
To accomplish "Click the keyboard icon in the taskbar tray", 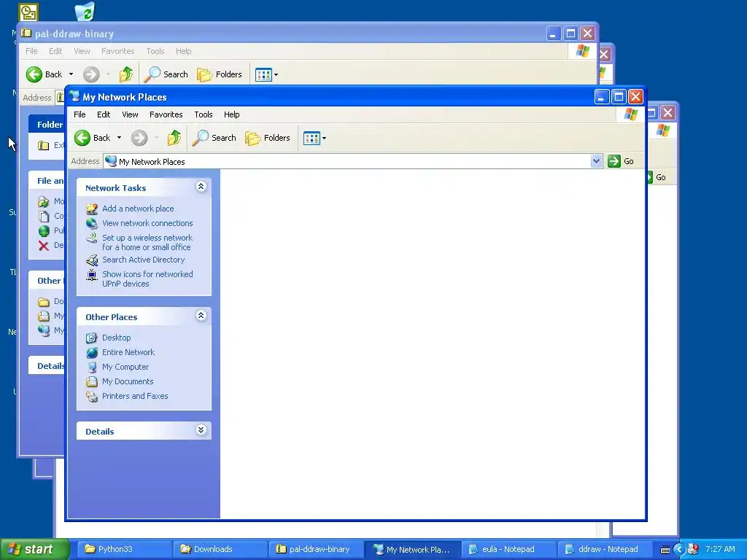I will pyautogui.click(x=665, y=550).
